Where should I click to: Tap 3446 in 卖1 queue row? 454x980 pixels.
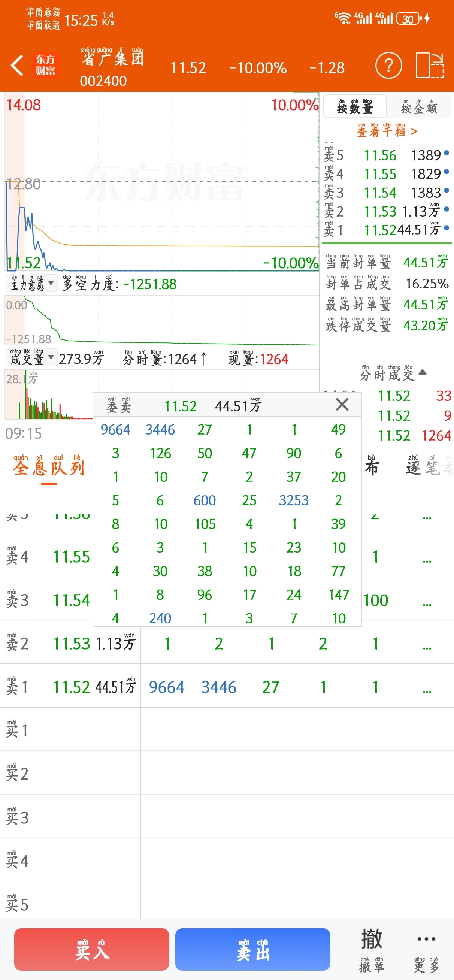point(219,687)
